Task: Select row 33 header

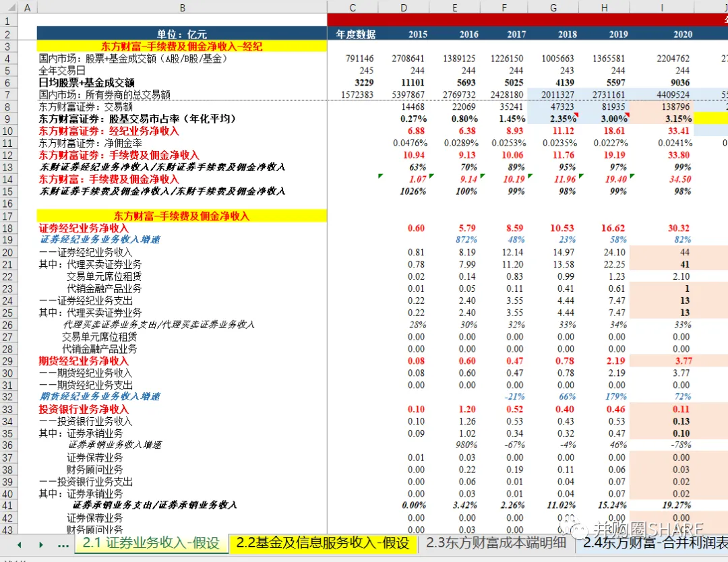Action: click(7, 409)
